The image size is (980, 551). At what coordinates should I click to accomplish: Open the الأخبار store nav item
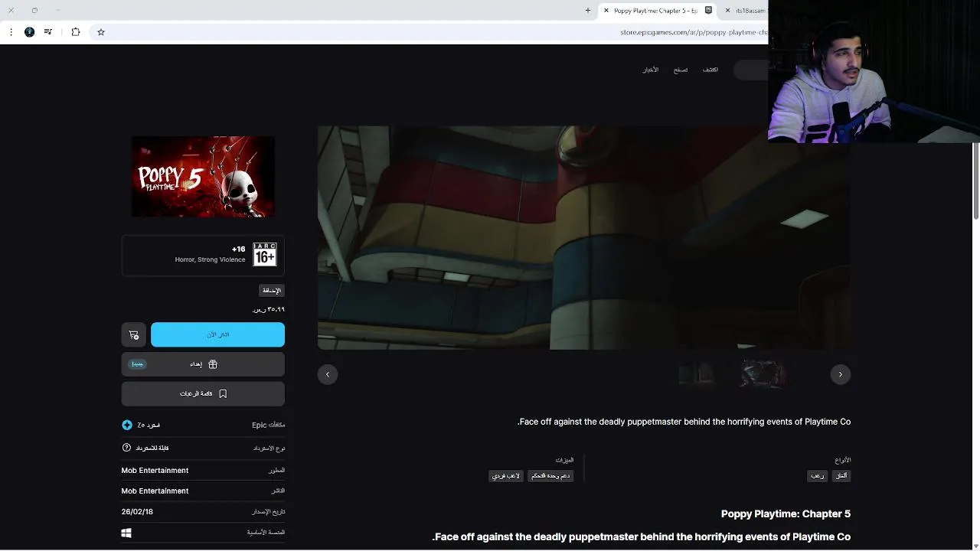(x=650, y=70)
